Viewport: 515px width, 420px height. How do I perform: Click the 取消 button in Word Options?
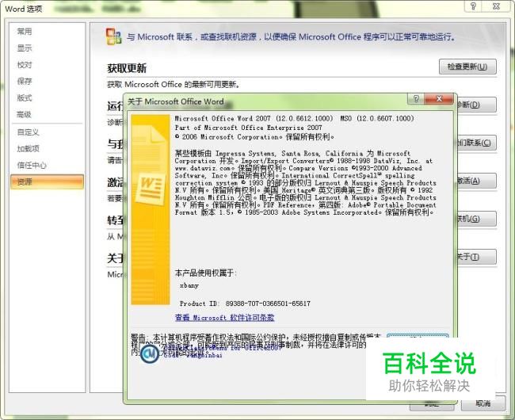point(483,403)
